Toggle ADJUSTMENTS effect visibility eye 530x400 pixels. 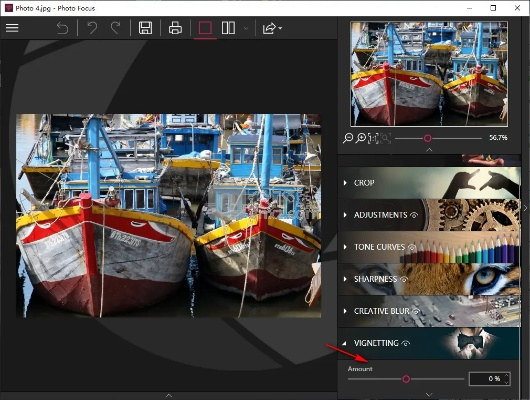click(414, 215)
